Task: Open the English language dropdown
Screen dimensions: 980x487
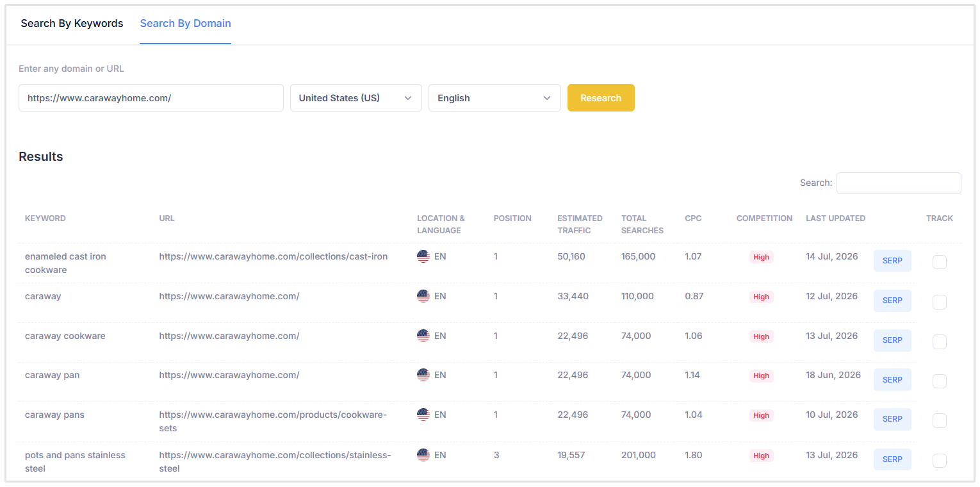Action: click(494, 98)
